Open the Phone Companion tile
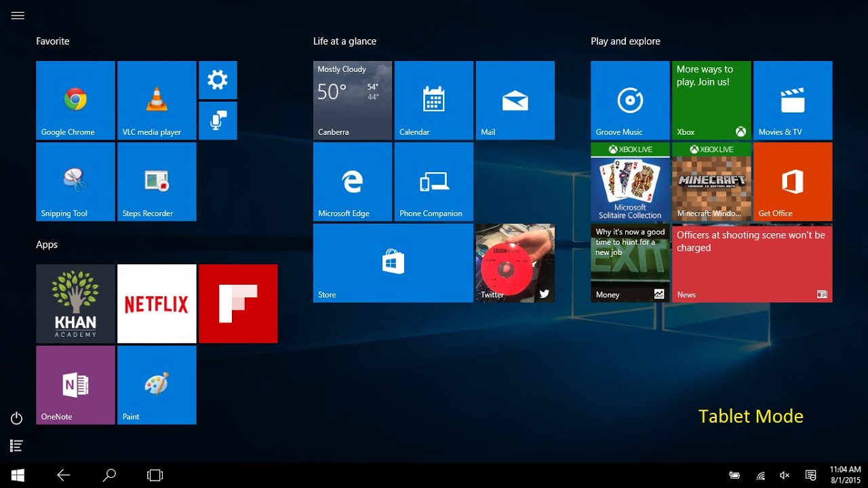 click(x=434, y=182)
